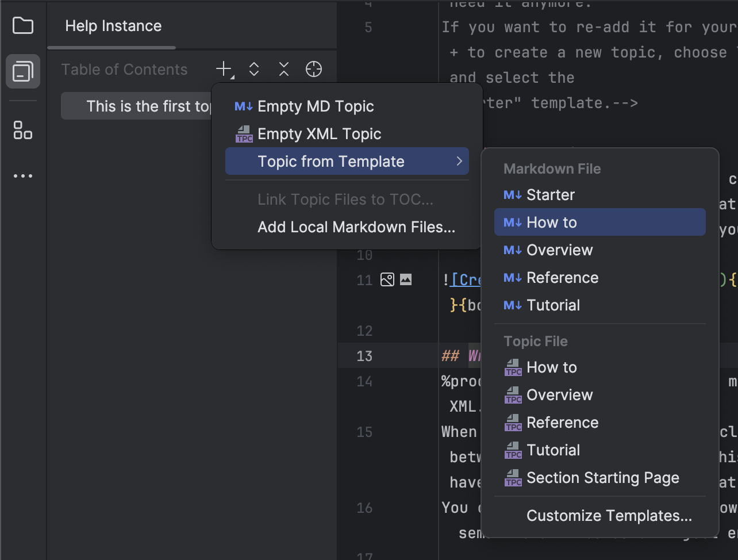Select 'This is the first topic' tree item
Image resolution: width=738 pixels, height=560 pixels.
coord(138,106)
